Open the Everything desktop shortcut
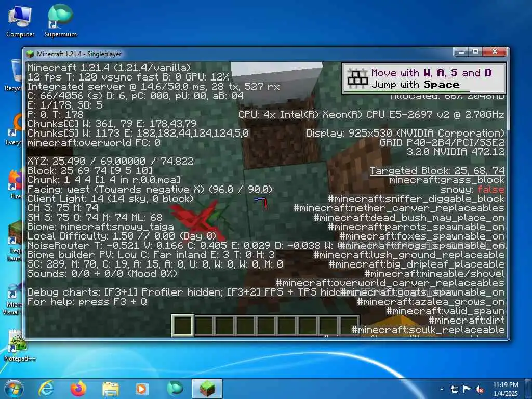Screen dimensions: 532x399 [15, 130]
